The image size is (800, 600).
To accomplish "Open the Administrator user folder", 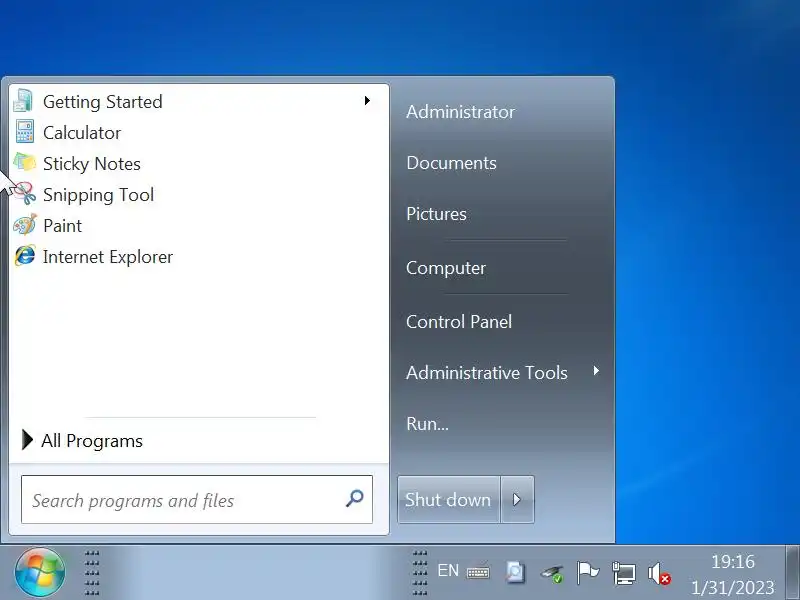I will [460, 112].
